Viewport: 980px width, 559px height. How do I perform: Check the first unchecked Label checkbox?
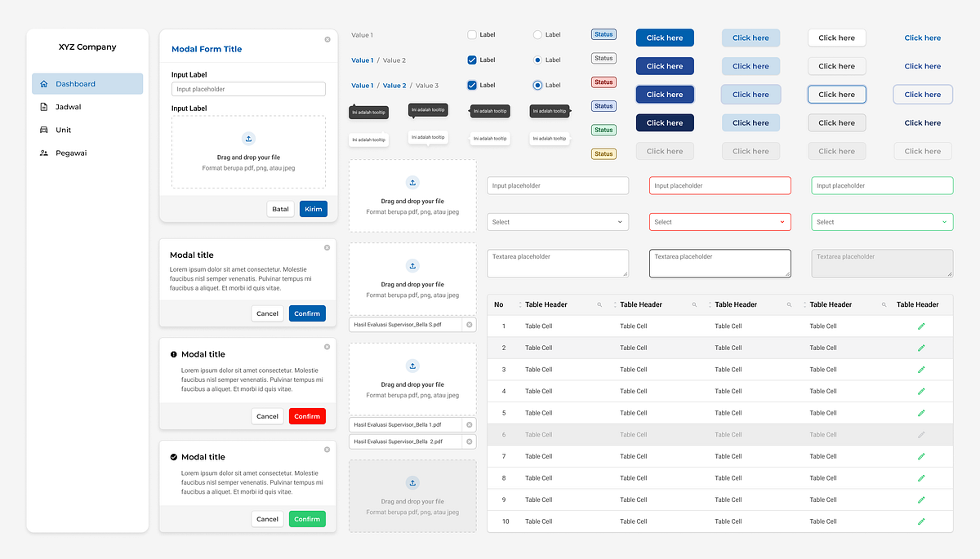[x=471, y=34]
